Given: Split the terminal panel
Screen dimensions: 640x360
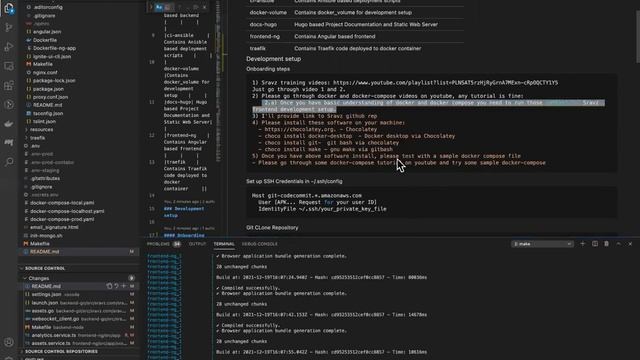Looking at the screenshot, I should 595,244.
